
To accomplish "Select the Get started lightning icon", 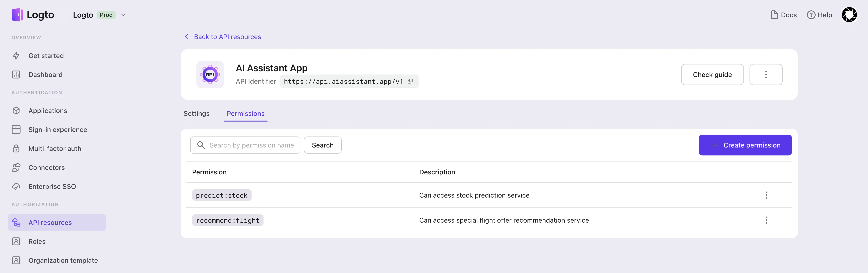I will (x=16, y=56).
